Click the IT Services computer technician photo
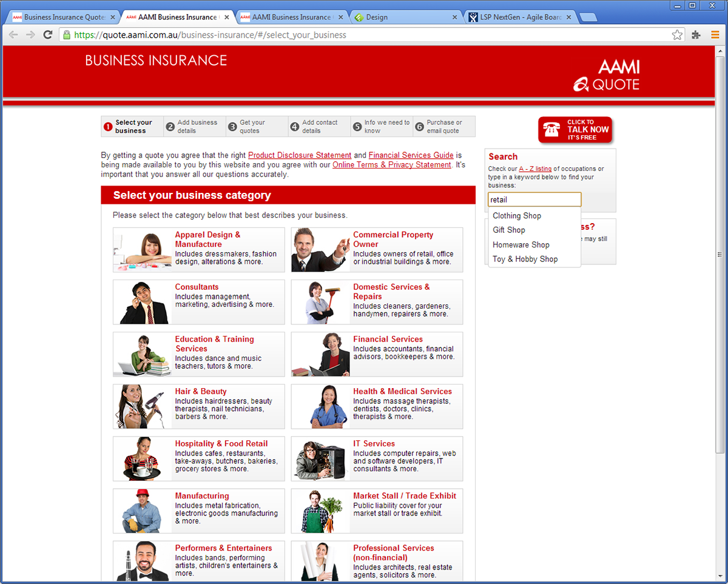The image size is (728, 584). (320, 458)
